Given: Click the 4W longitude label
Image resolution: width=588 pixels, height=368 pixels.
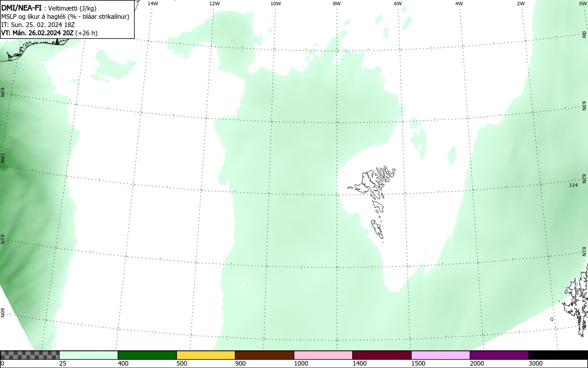Looking at the screenshot, I should click(459, 4).
